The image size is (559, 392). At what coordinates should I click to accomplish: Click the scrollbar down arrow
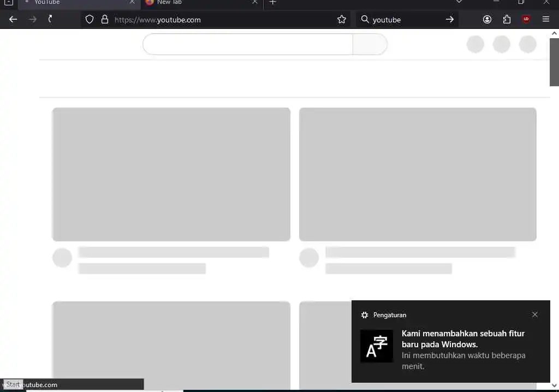tap(554, 385)
